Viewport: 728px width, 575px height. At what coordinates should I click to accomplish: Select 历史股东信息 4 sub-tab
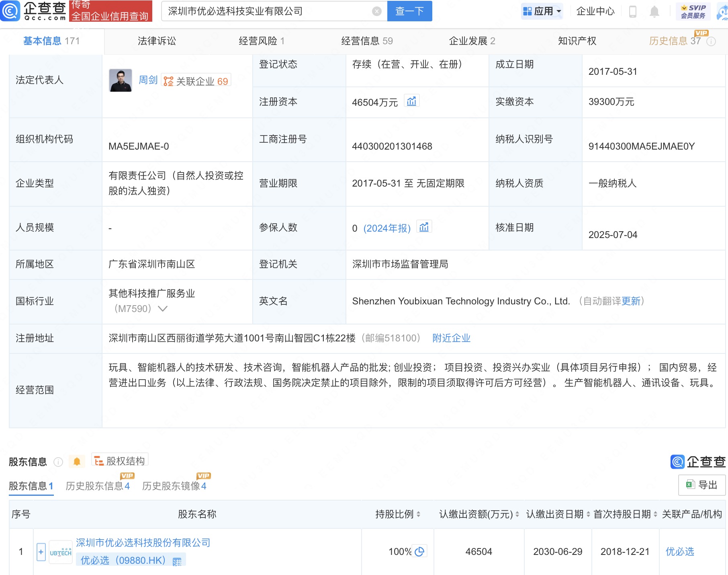98,486
